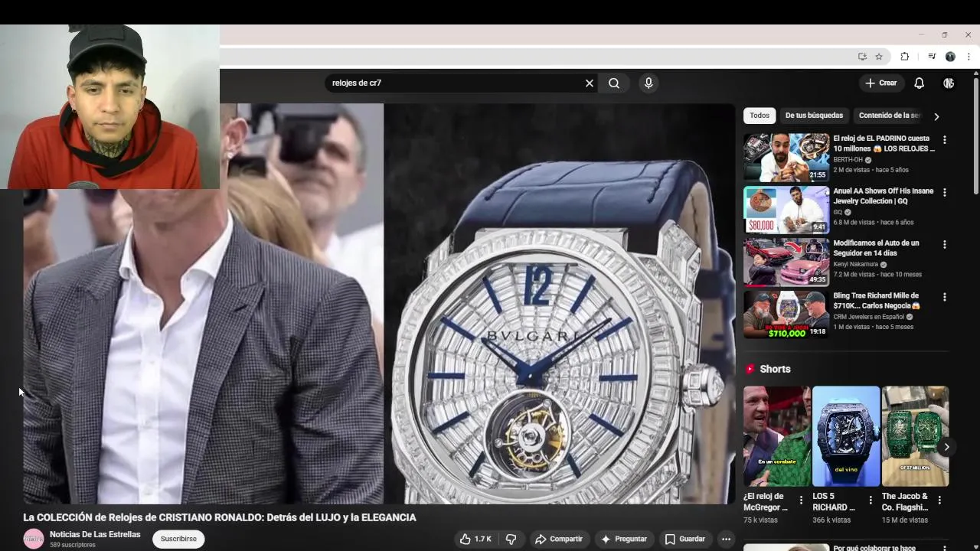The height and width of the screenshot is (551, 980).
Task: Click the video player showing Bulgari watch
Action: [x=379, y=304]
